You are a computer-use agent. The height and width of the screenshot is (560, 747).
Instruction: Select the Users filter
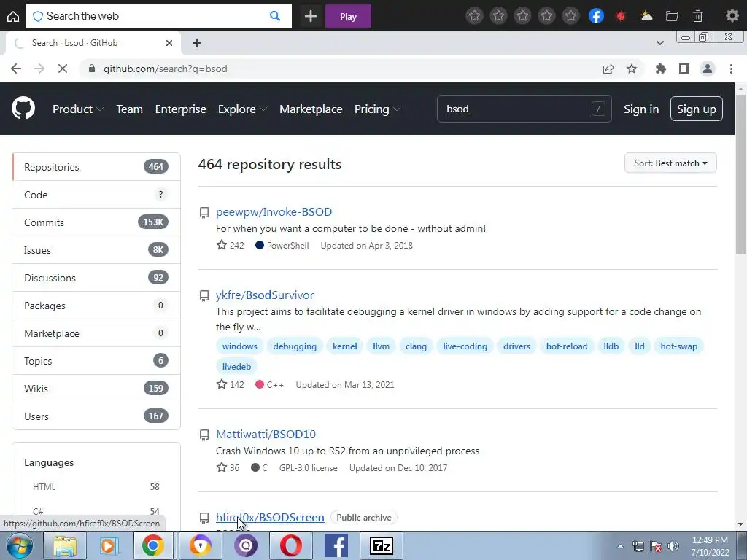click(97, 416)
